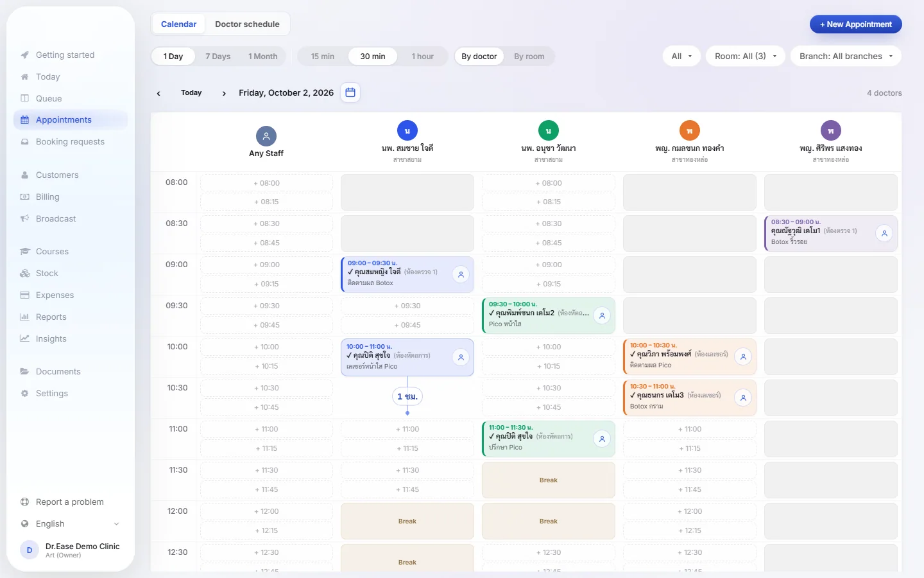Click the Stock boxes icon

click(24, 273)
